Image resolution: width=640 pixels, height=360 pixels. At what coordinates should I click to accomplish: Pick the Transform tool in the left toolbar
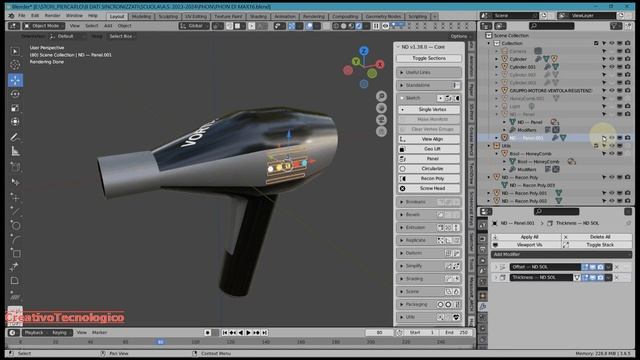[x=15, y=122]
